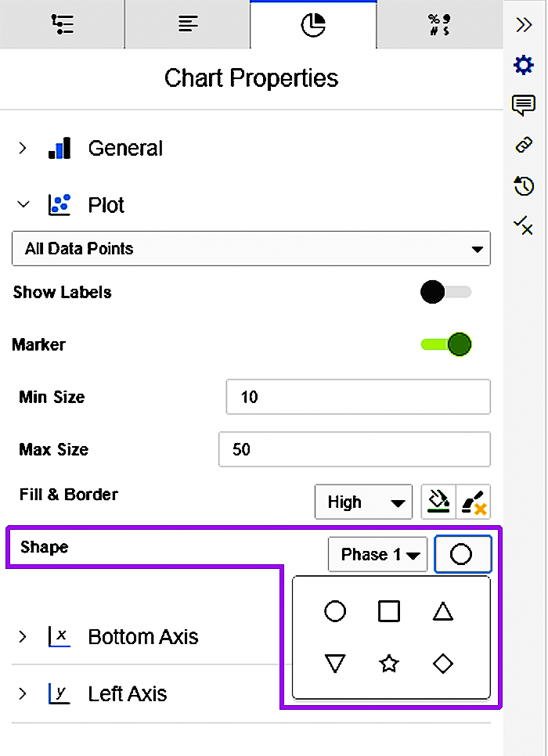Open the High fill dropdown

(x=364, y=502)
